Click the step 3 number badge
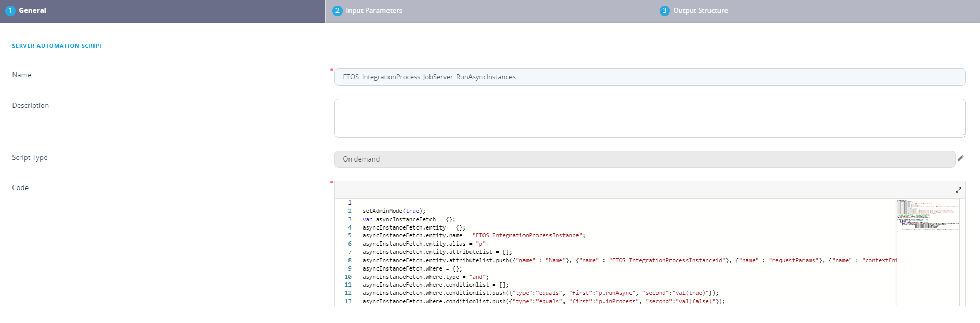Screen dimensions: 980x323 coord(664,11)
